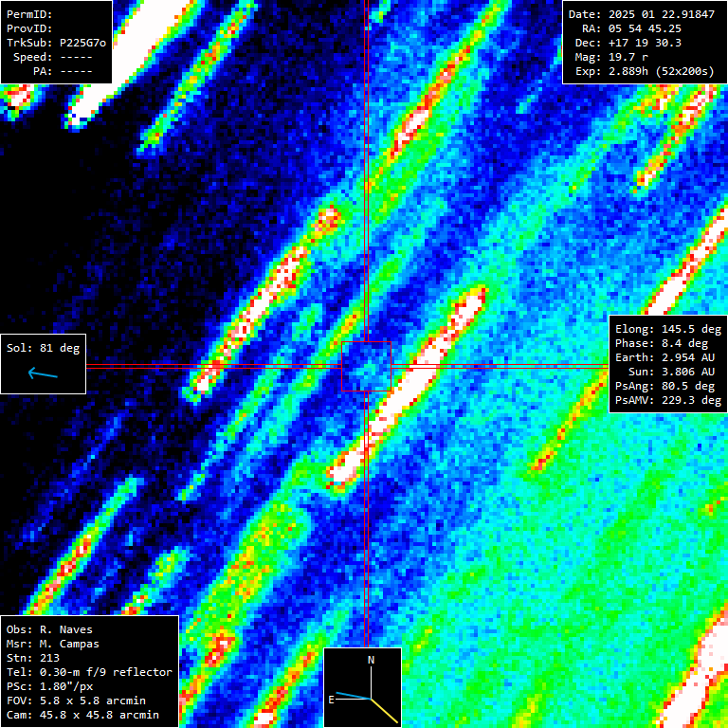Click the red target box at center
This screenshot has height=728, width=728.
coord(366,366)
